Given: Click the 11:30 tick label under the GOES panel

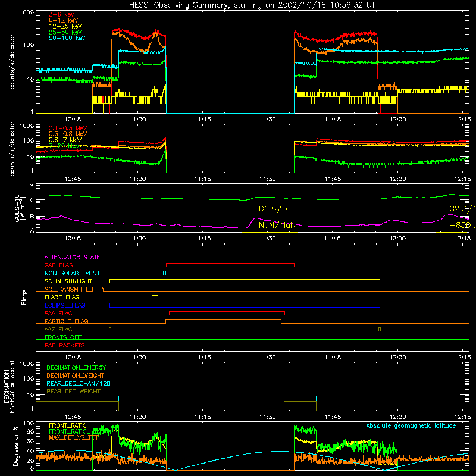Looking at the screenshot, I should pos(267,239).
